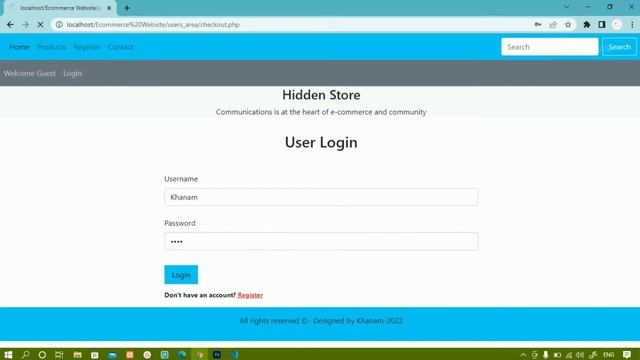Screen dimensions: 640x360
Task: Click the address bar URL
Action: click(x=153, y=24)
